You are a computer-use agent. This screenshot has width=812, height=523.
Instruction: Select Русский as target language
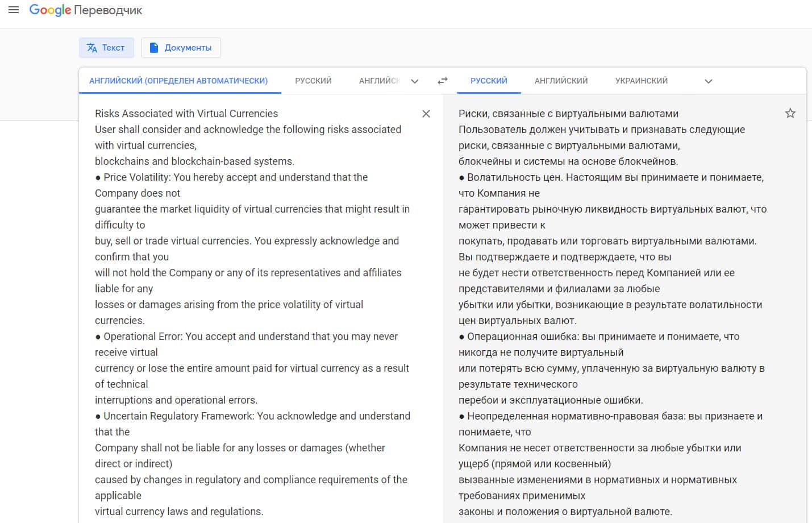[489, 81]
